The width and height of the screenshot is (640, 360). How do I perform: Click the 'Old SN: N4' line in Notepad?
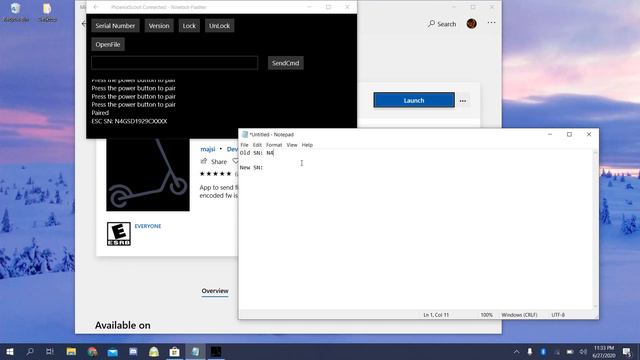coord(257,153)
